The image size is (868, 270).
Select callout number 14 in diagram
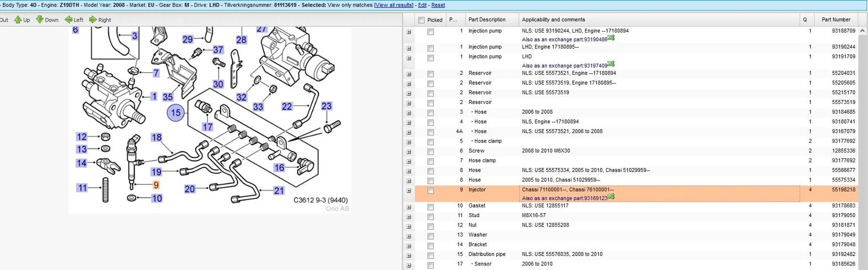(x=82, y=163)
